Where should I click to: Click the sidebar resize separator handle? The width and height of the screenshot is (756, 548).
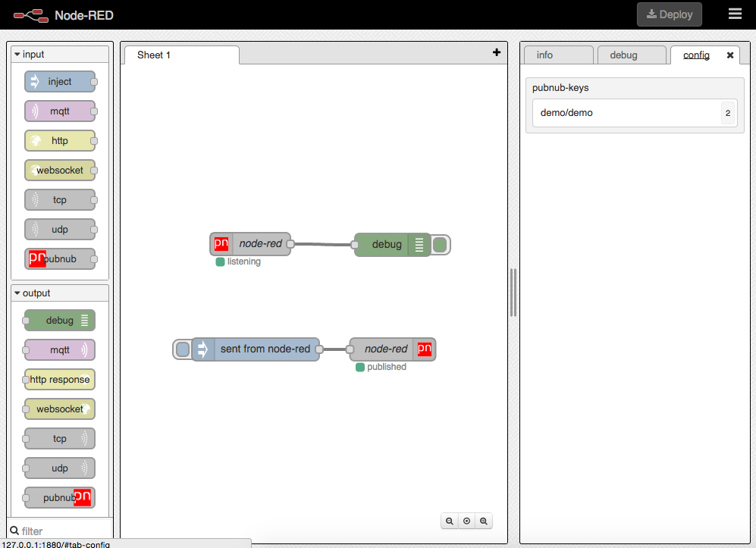(x=513, y=292)
